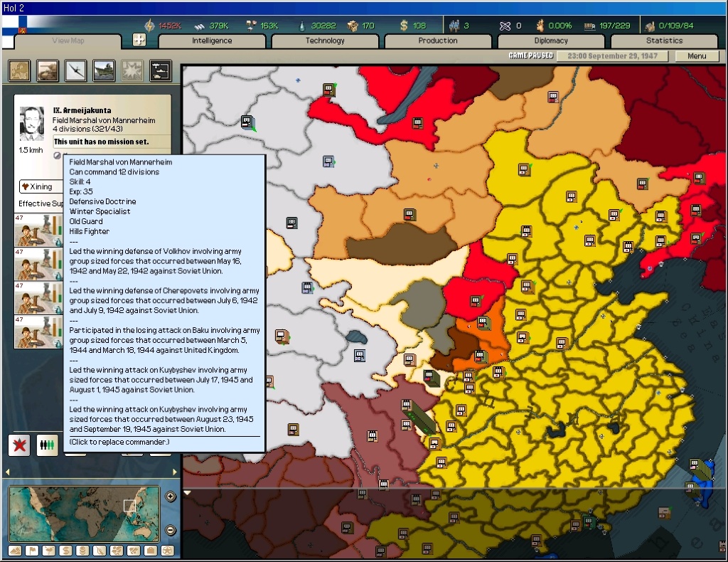Screen dimensions: 728x562
Task: Click the transport capacity icon showing 197/229
Action: pos(589,26)
